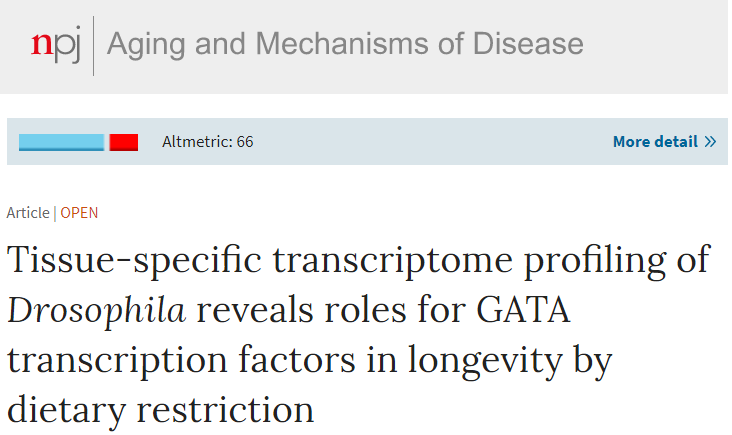Click the word Disease in the journal header
The height and width of the screenshot is (435, 732).
[528, 44]
